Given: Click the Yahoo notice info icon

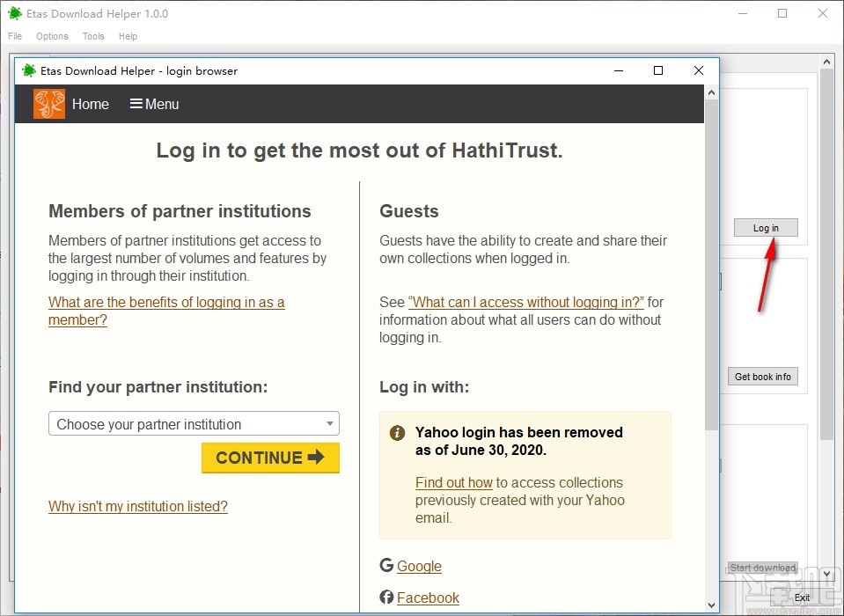Looking at the screenshot, I should 398,433.
